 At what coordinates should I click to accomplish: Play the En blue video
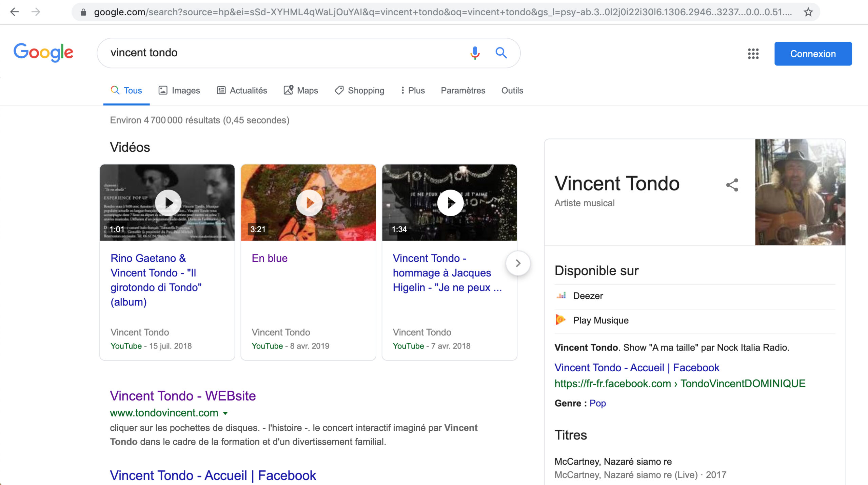(x=309, y=203)
